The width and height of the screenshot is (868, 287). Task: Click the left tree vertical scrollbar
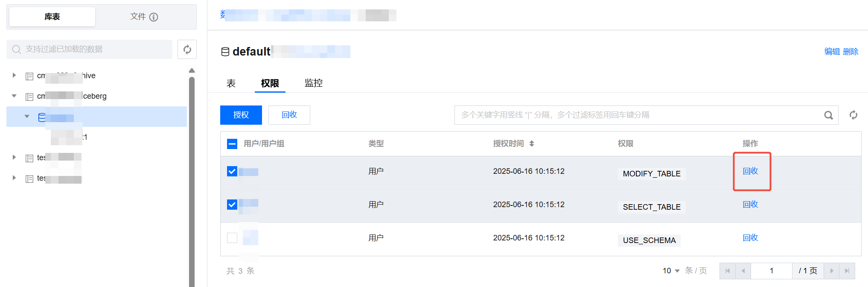coord(192,179)
